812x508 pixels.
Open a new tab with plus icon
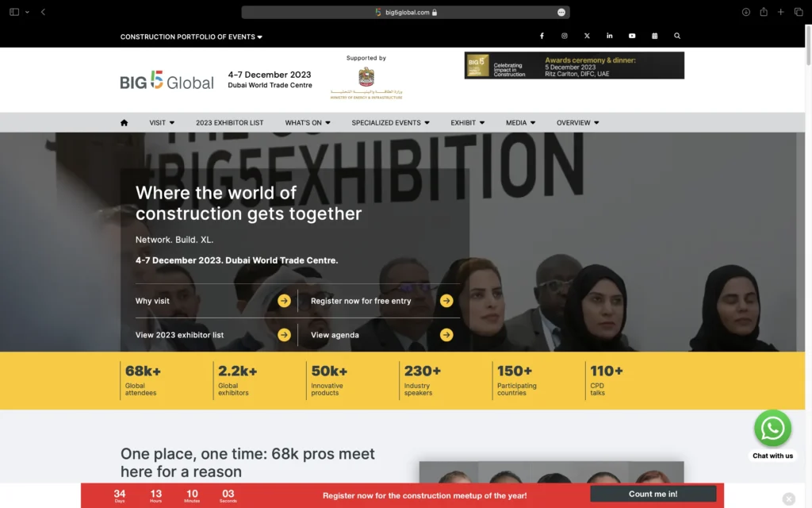click(780, 12)
